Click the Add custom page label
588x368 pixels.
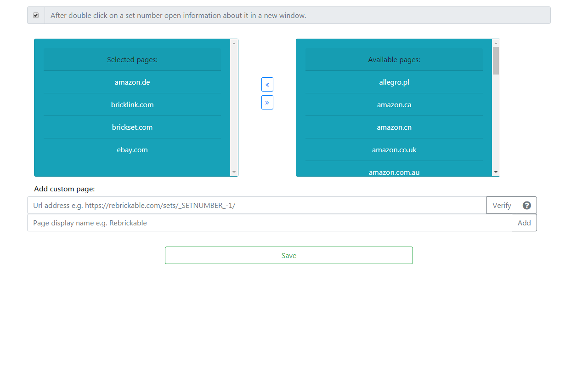pos(64,189)
